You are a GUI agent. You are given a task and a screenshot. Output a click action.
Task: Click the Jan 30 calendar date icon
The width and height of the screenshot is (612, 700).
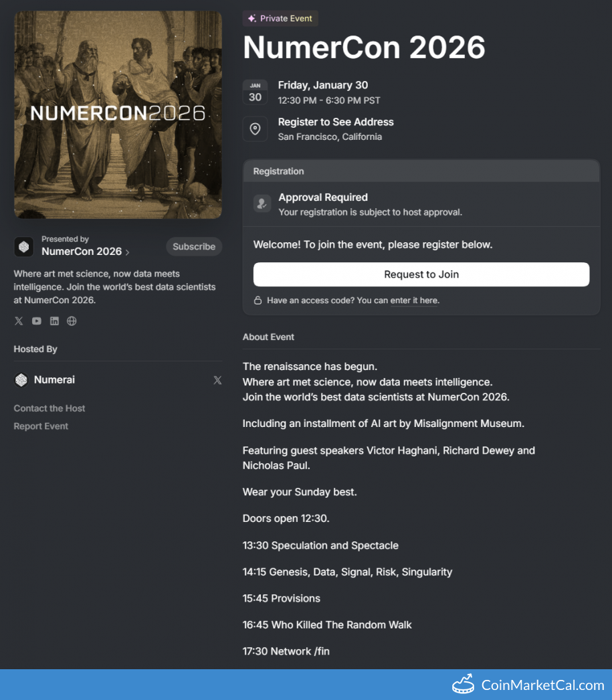tap(255, 92)
